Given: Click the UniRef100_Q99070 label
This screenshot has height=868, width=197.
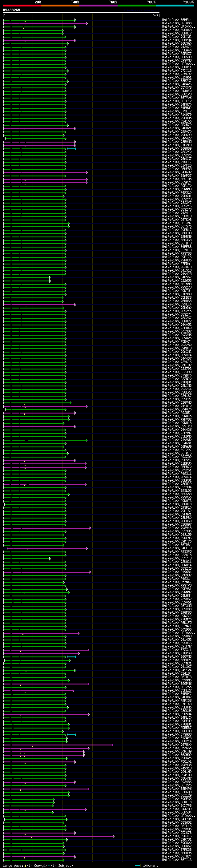Looking at the screenshot, I should (x=177, y=131).
